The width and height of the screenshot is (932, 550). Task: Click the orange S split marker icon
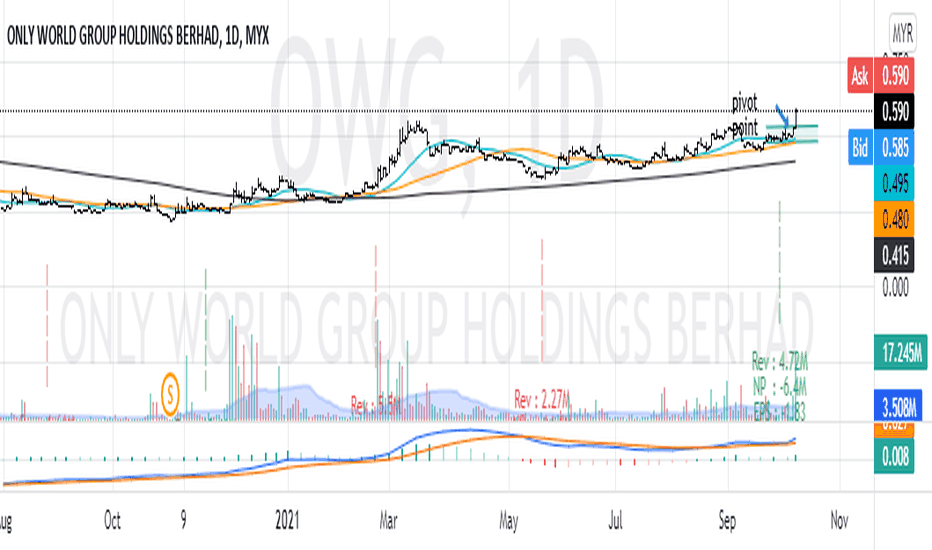[x=170, y=394]
